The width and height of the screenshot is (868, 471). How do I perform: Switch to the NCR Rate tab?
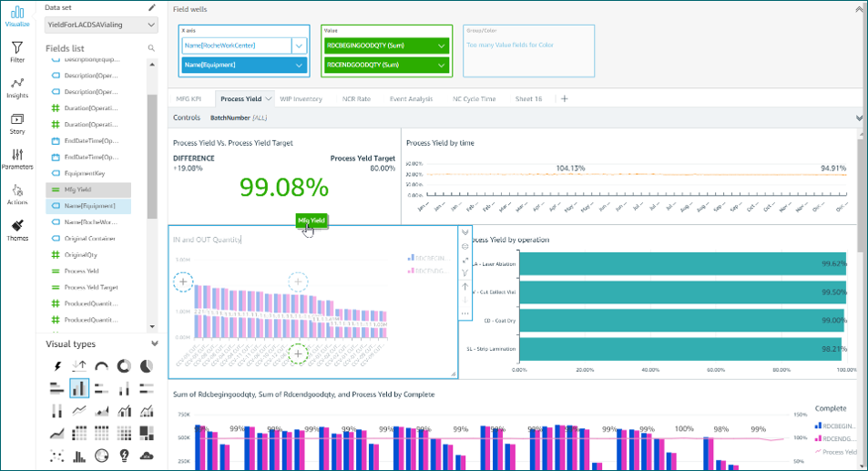[x=356, y=99]
